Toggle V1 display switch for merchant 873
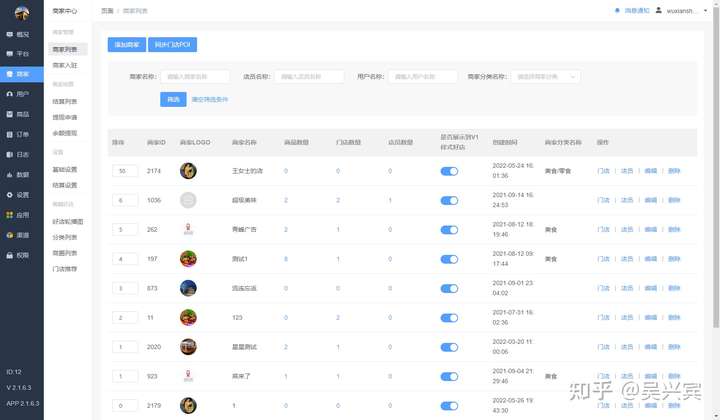This screenshot has height=420, width=720. coord(449,289)
